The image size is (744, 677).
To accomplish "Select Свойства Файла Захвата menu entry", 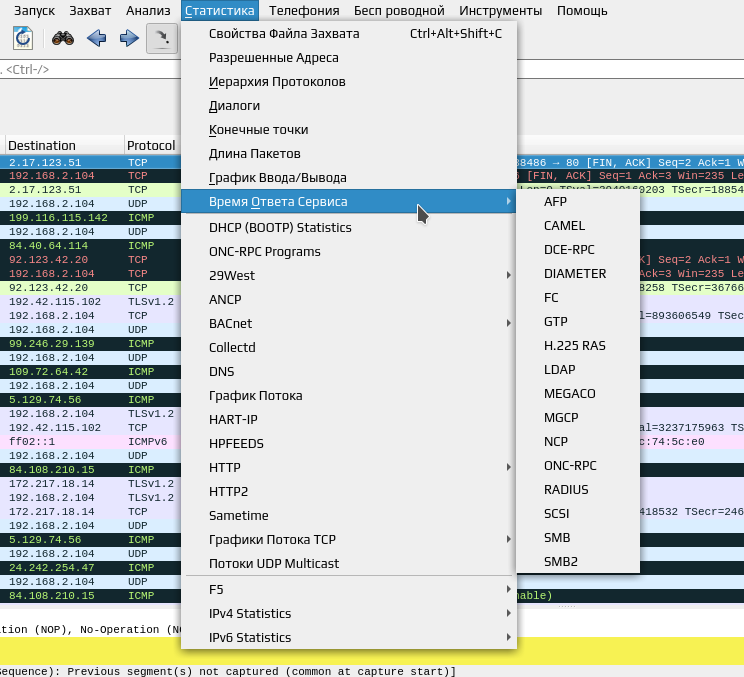I will tap(349, 34).
